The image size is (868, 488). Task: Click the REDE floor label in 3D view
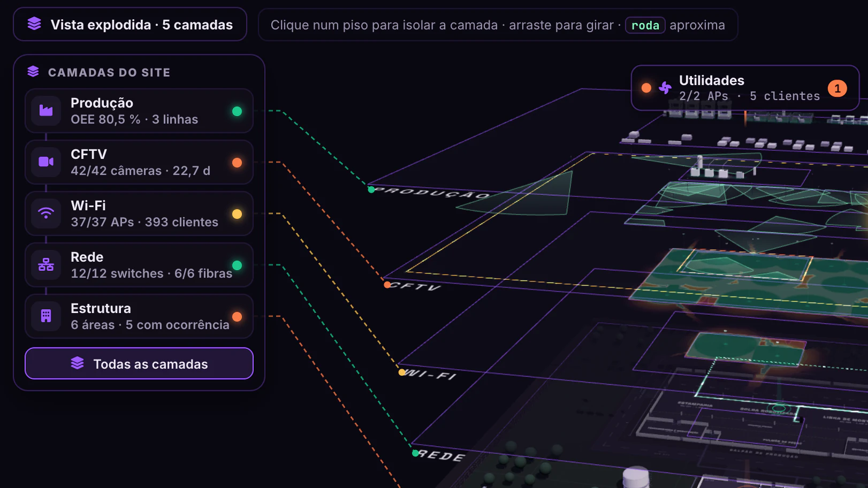click(441, 455)
